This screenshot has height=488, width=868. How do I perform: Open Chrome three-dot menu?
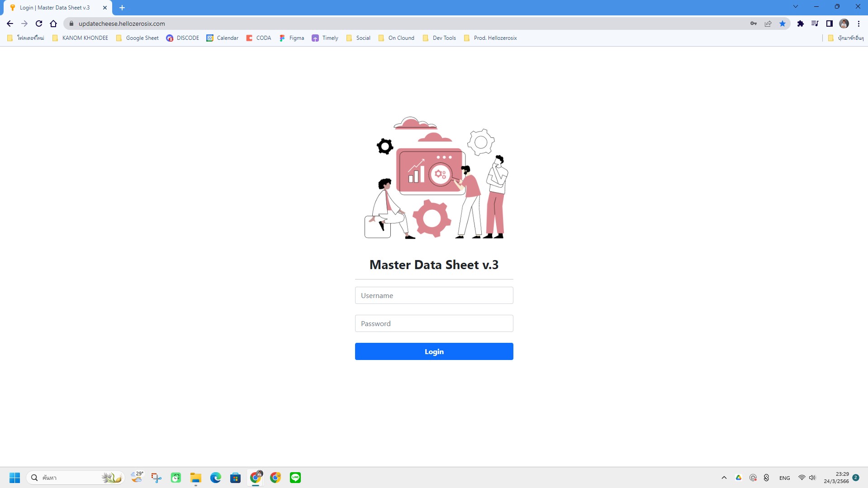pos(859,24)
